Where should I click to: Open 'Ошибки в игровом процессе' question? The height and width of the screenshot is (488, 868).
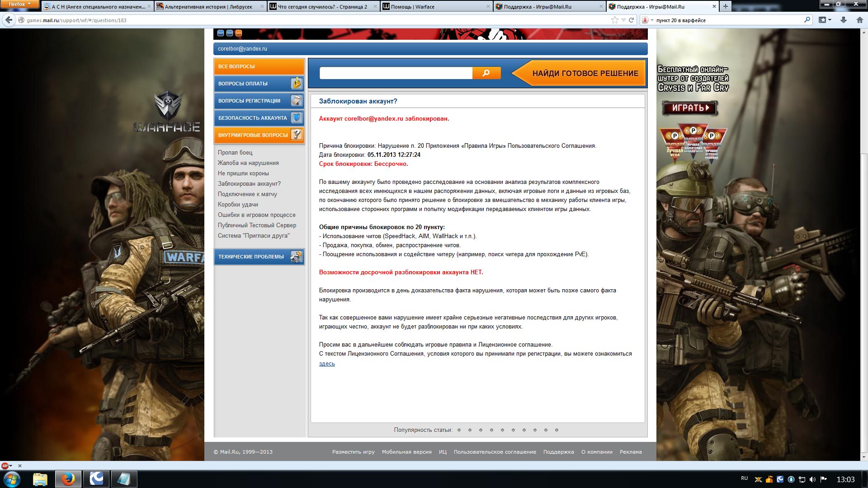pyautogui.click(x=256, y=215)
